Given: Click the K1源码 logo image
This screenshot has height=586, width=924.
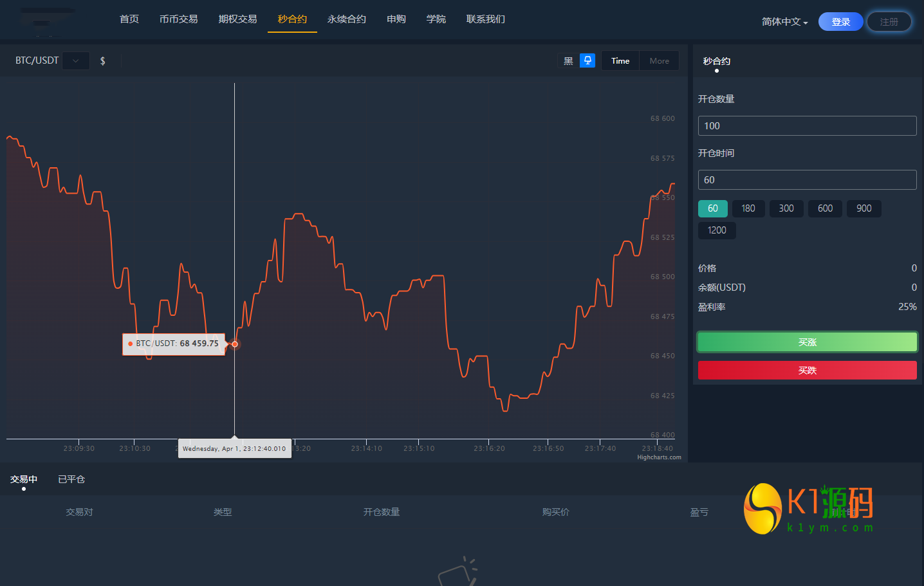Looking at the screenshot, I should click(806, 509).
